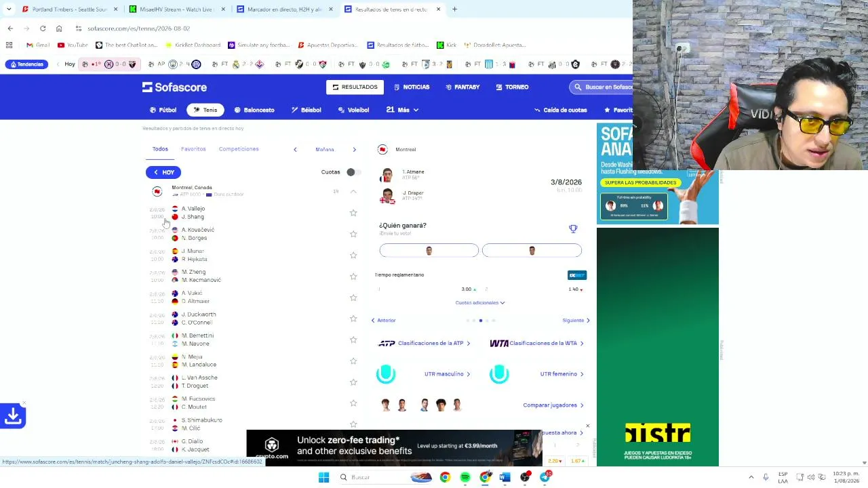
Task: Open the NOTICIAS section
Action: point(412,87)
